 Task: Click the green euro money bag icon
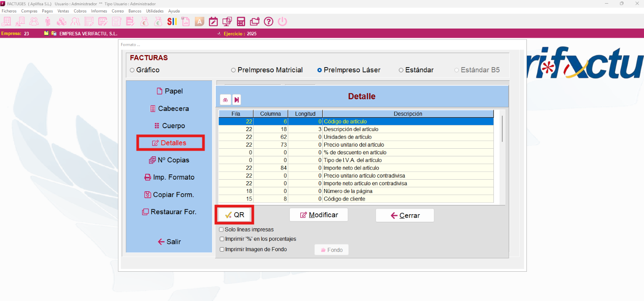pyautogui.click(x=158, y=21)
